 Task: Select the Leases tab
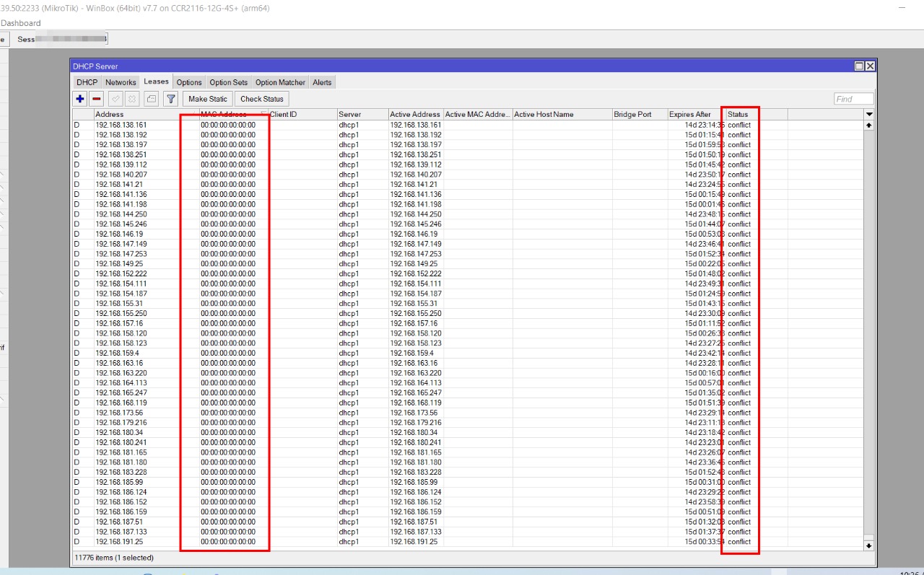[156, 82]
